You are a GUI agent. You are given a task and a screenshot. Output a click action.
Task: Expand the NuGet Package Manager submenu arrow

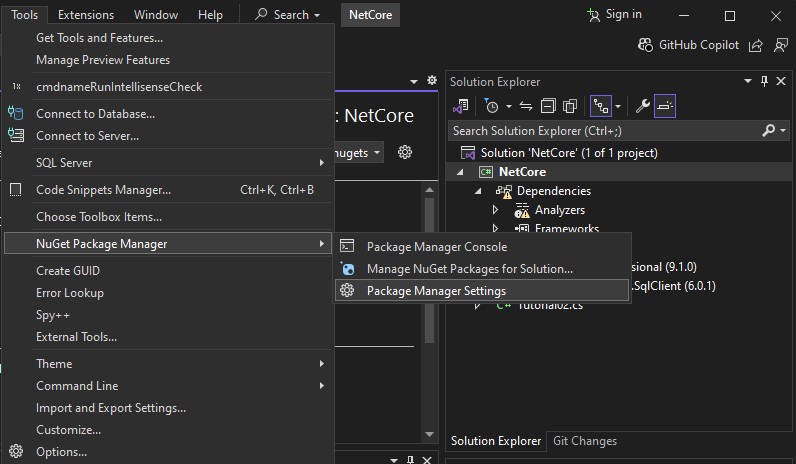tap(321, 244)
